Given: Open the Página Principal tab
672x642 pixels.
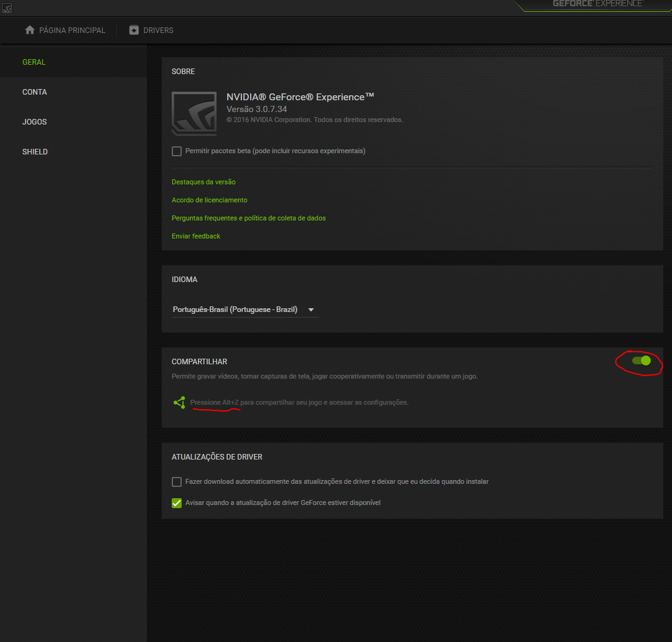Looking at the screenshot, I should pos(65,30).
